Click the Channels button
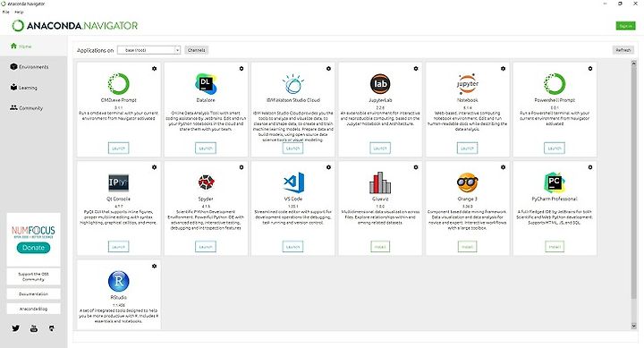 [x=196, y=50]
